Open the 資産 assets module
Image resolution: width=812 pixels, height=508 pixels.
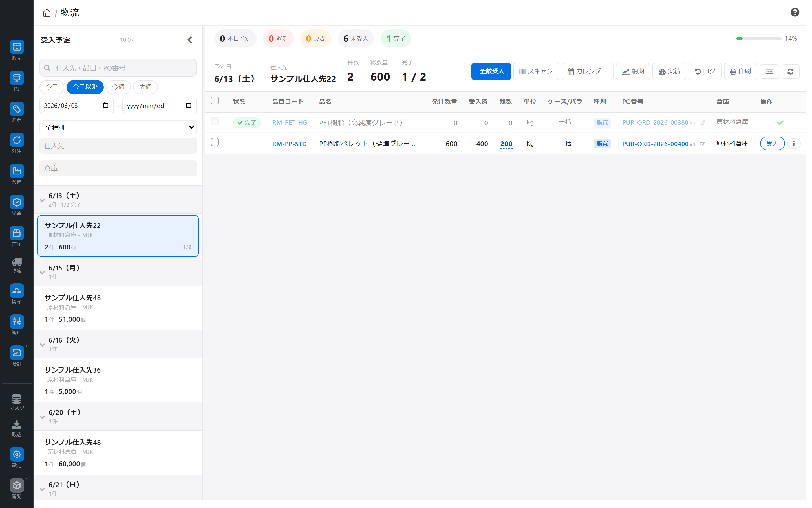click(17, 294)
